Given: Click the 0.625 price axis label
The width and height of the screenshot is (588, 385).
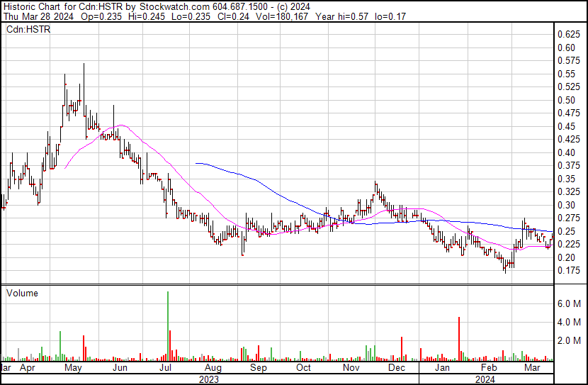Looking at the screenshot, I should tap(568, 35).
